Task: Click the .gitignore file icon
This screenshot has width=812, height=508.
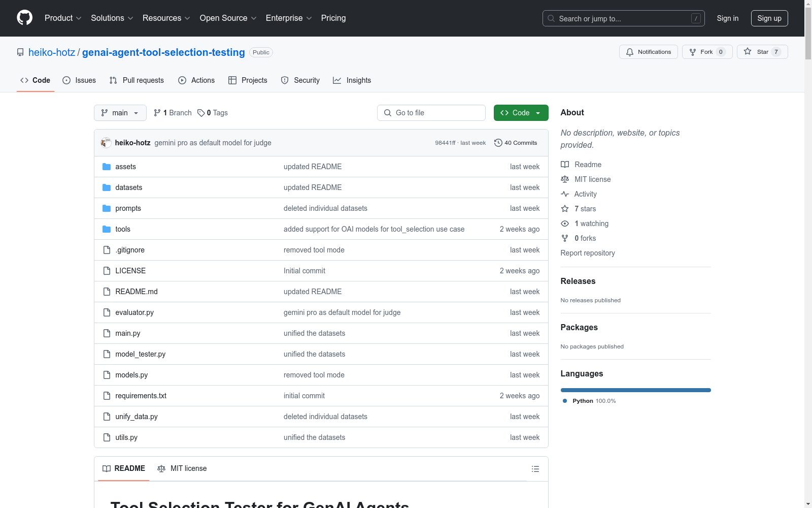Action: [x=107, y=250]
